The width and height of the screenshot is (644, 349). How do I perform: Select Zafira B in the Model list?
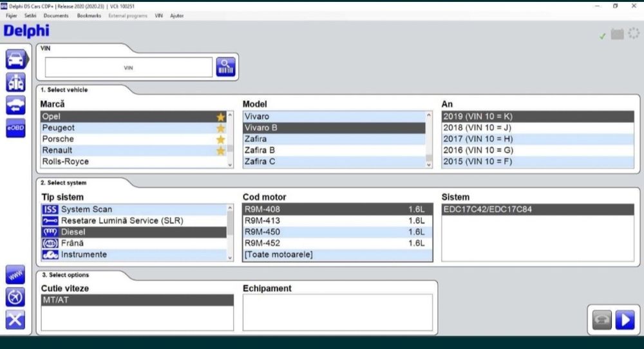coord(334,150)
